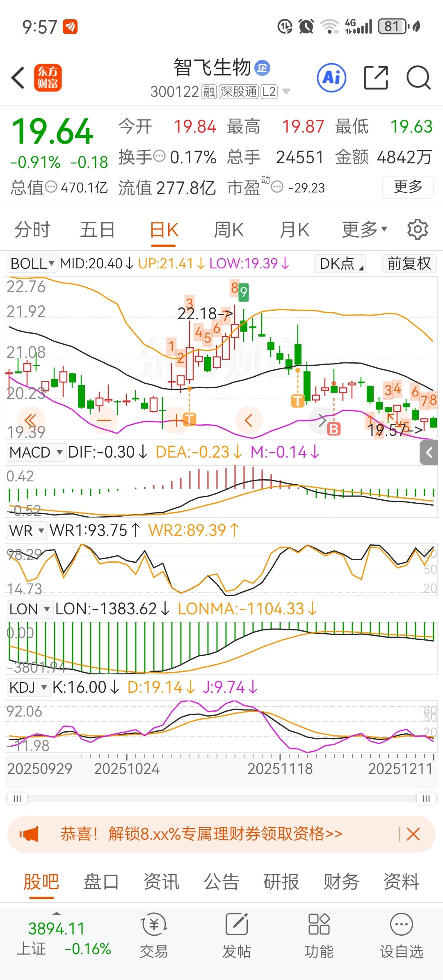Image resolution: width=443 pixels, height=980 pixels.
Task: Tap the green 9 sequence marker
Action: tap(244, 292)
